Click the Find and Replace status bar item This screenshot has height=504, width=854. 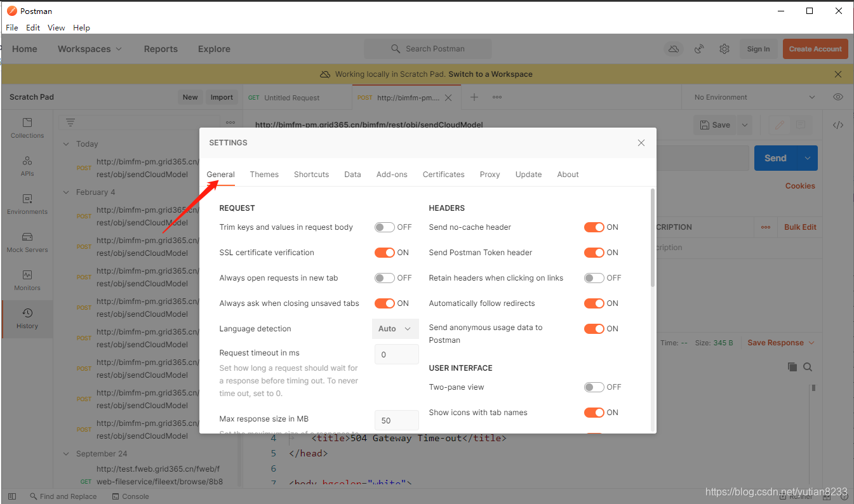pos(62,496)
